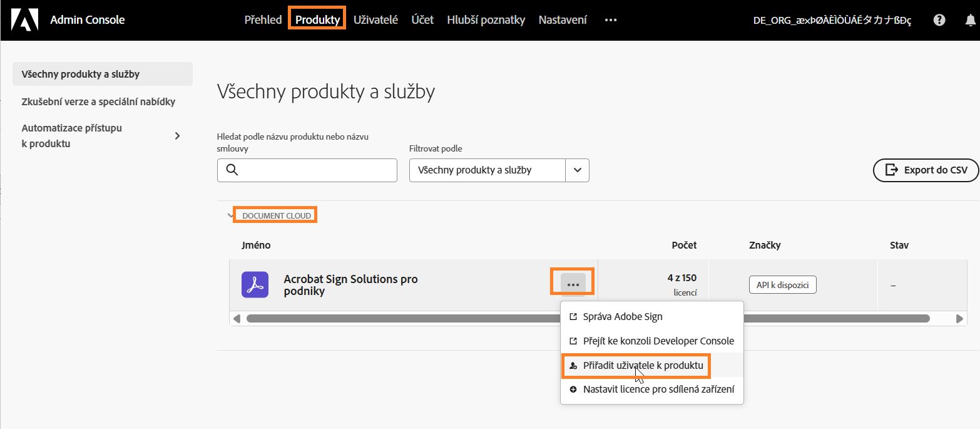The image size is (980, 429).
Task: Open the product options ellipsis menu
Action: [x=571, y=283]
